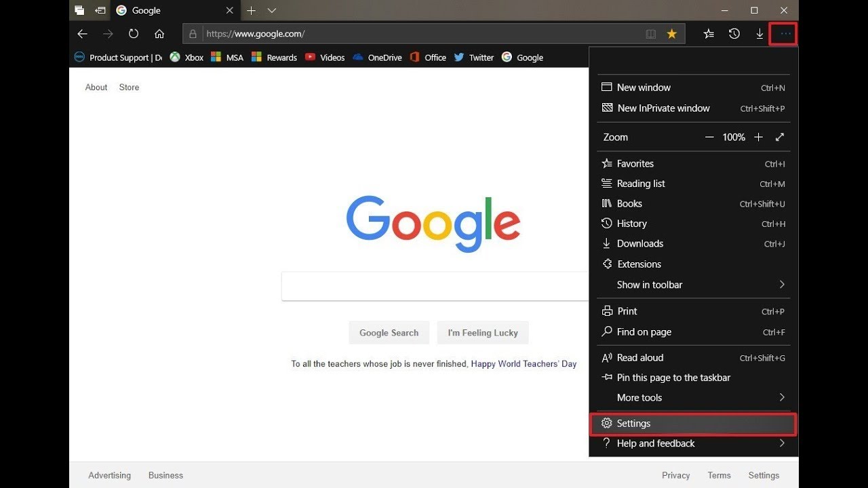Open Happy World Teachers' Day link
Screen dimensions: 868x488
point(524,364)
